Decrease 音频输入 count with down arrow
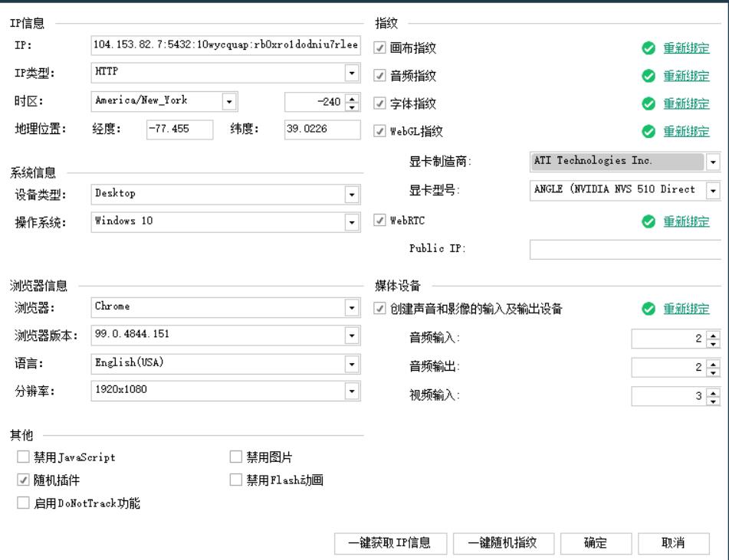The image size is (729, 560). point(713,343)
